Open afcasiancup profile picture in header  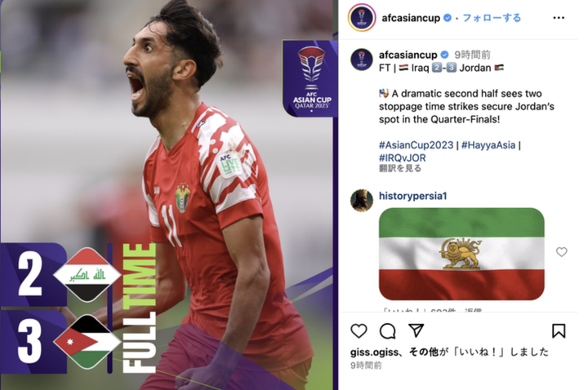pyautogui.click(x=362, y=18)
